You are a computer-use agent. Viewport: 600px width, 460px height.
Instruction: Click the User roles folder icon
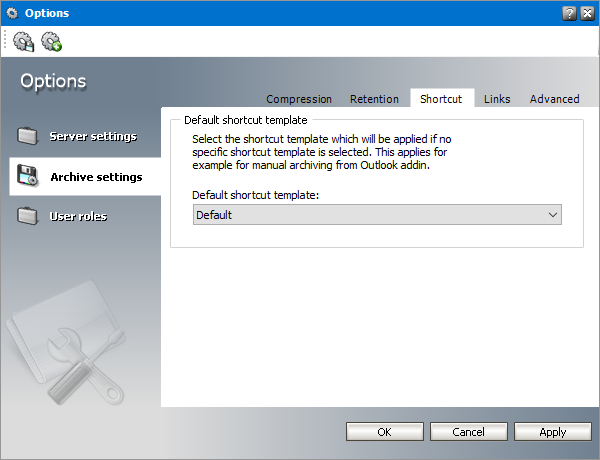pos(28,216)
